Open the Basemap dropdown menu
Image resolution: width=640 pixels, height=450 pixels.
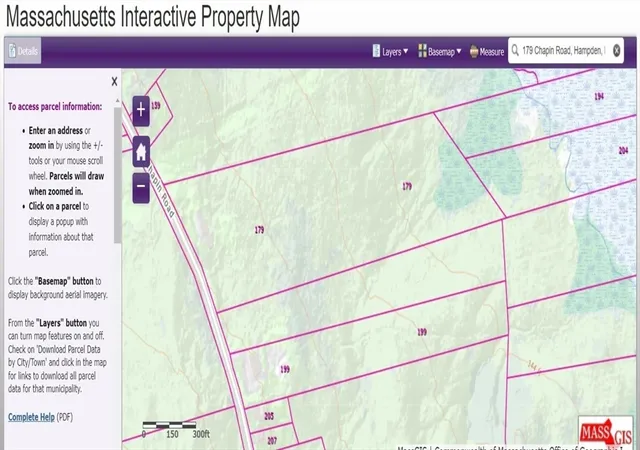[x=440, y=51]
